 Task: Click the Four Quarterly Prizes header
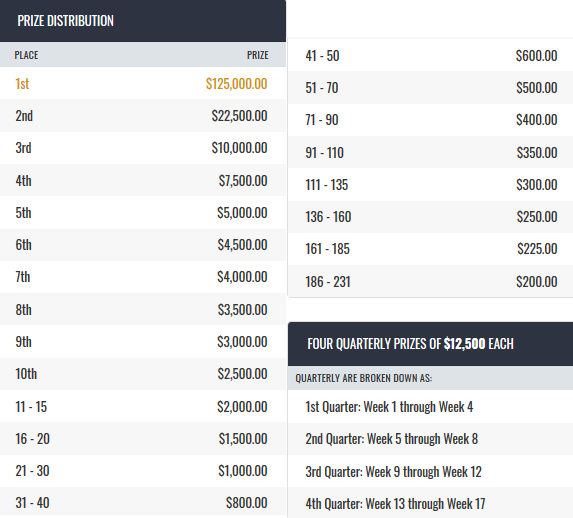pyautogui.click(x=410, y=344)
